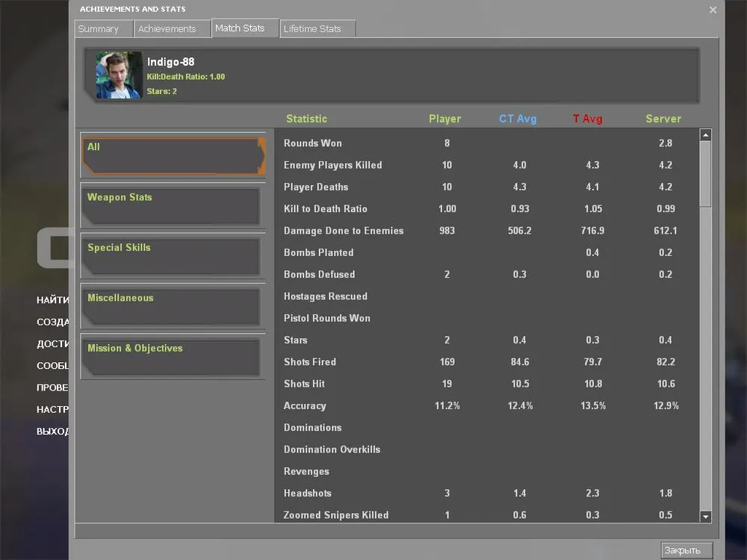Click the player damage value 983
The height and width of the screenshot is (560, 747).
click(x=447, y=231)
